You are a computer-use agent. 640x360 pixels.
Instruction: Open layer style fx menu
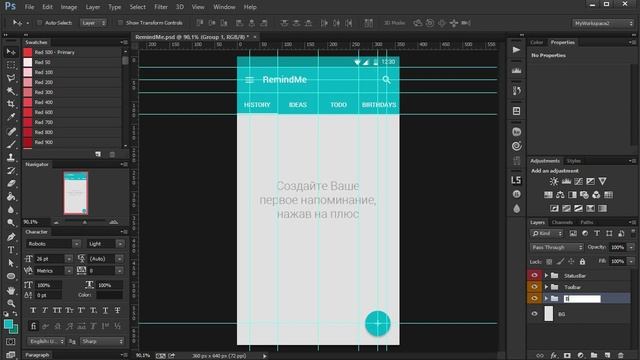coord(554,356)
